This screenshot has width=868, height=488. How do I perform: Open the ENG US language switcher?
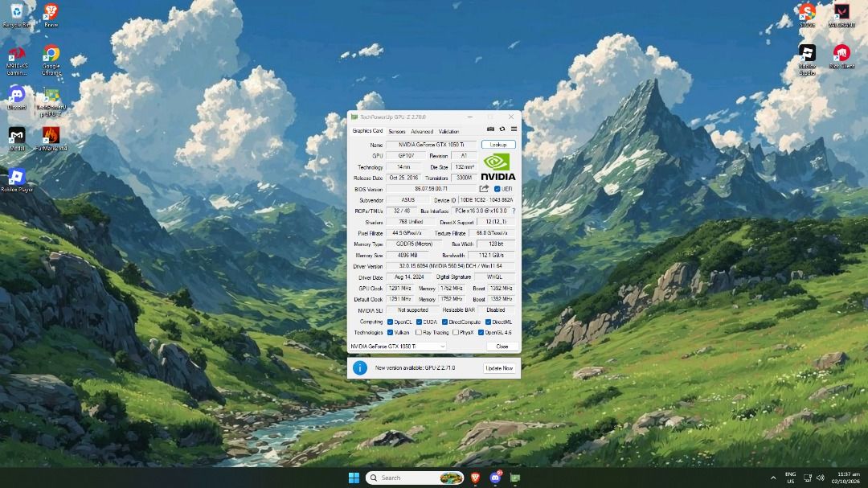tap(791, 478)
